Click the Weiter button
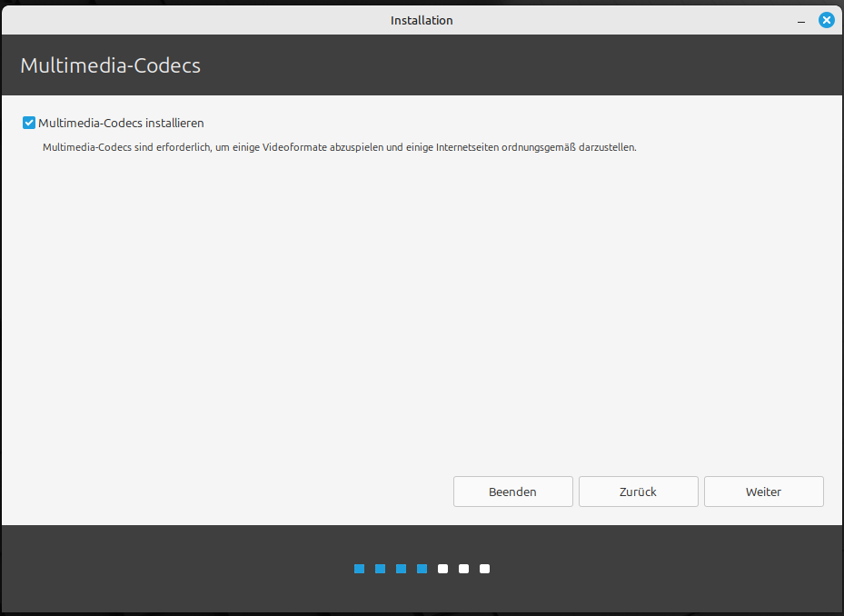Viewport: 844px width, 616px height. (x=763, y=492)
